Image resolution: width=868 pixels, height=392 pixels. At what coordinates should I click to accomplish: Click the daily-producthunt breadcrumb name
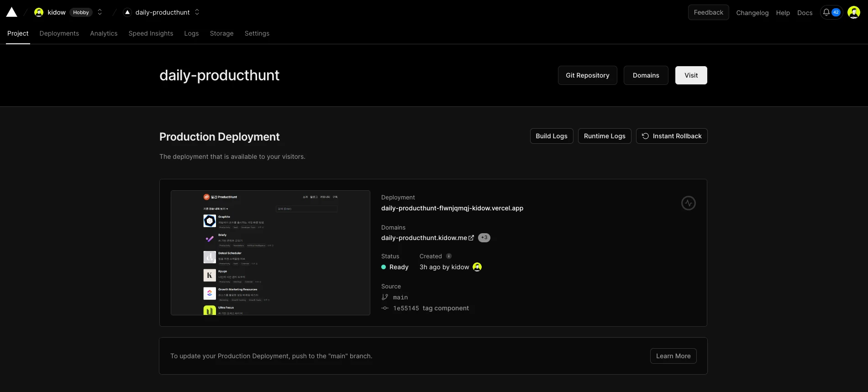[163, 12]
